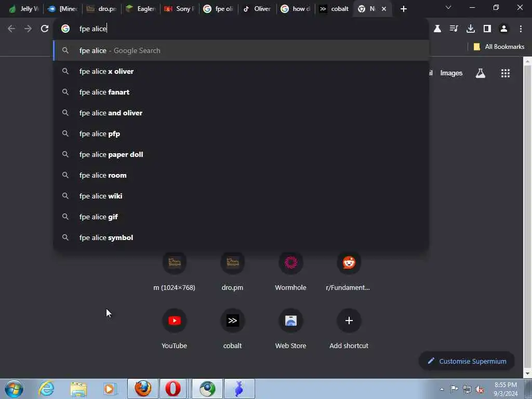Screen dimensions: 532x399
Task: Switch to Opera in the taskbar
Action: tap(173, 389)
